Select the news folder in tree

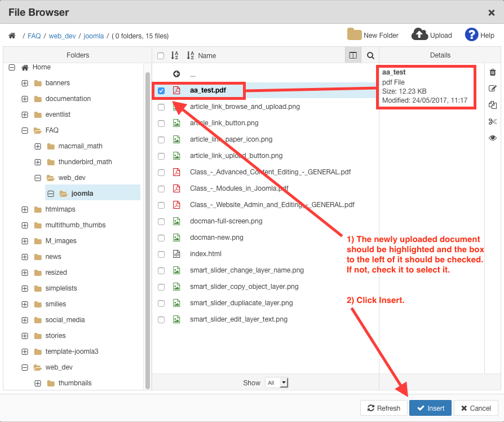coord(53,257)
